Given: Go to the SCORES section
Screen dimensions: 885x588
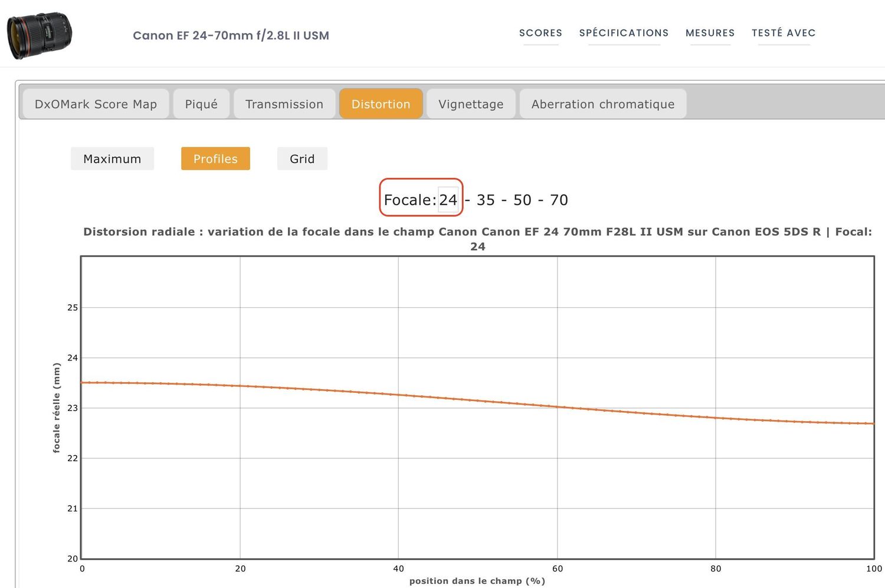Looking at the screenshot, I should 540,33.
